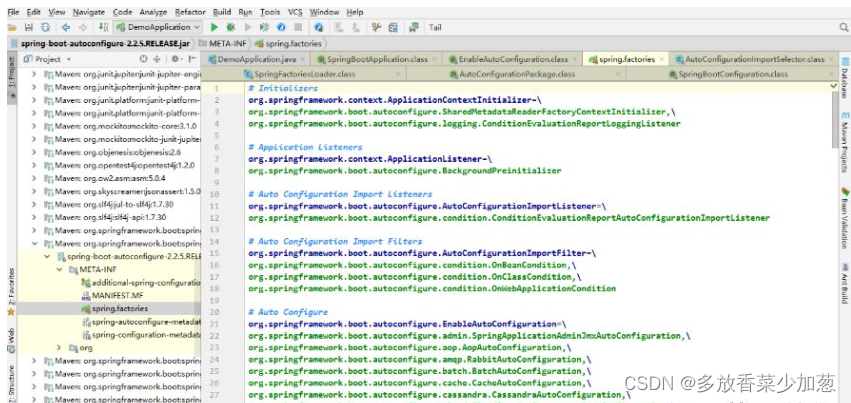Expand Maven: org.slf4j:slf4j-api:1.7.30 node
This screenshot has width=851, height=403.
[34, 217]
